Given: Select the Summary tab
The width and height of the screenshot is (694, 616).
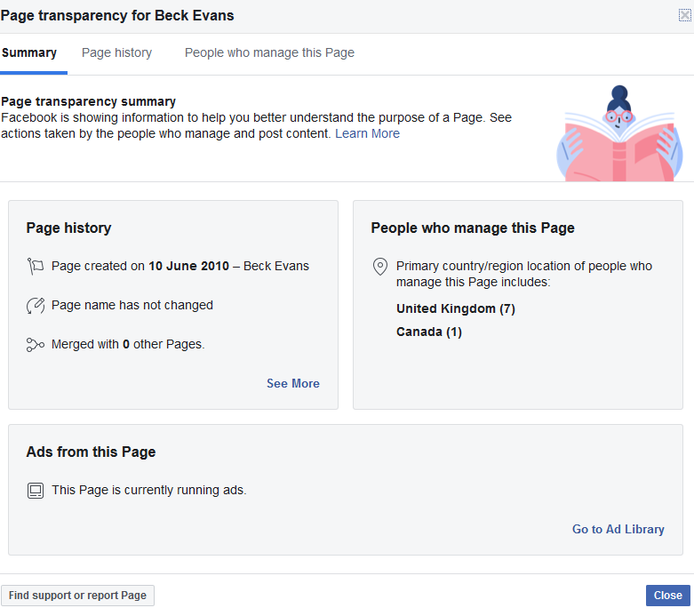Looking at the screenshot, I should 29,52.
